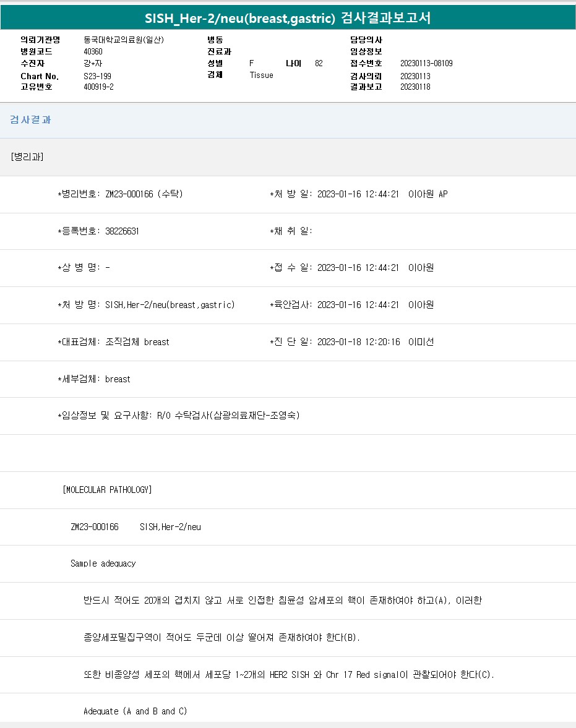Click the report title 'SISH_Her-2/neu(breast,gastric) 검사결과보고서'
Image resolution: width=576 pixels, height=728 pixels.
coord(288,18)
